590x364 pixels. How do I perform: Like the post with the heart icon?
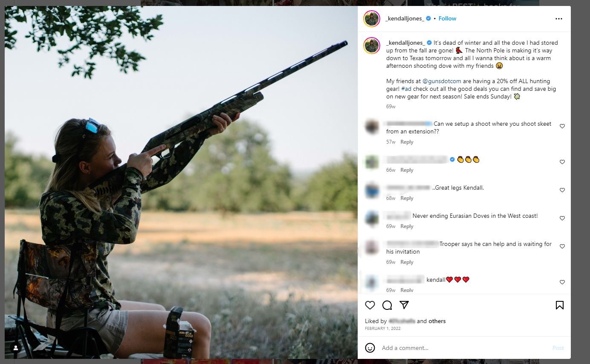click(x=370, y=305)
